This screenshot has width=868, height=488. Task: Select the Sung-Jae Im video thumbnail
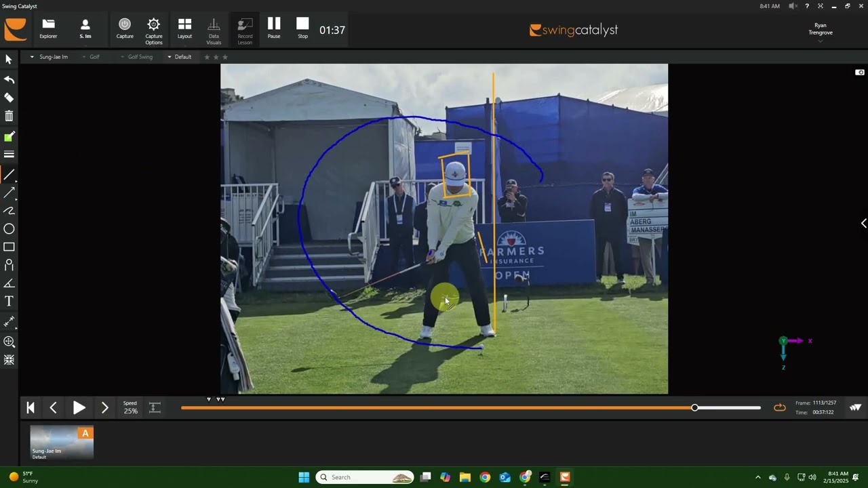pos(62,443)
